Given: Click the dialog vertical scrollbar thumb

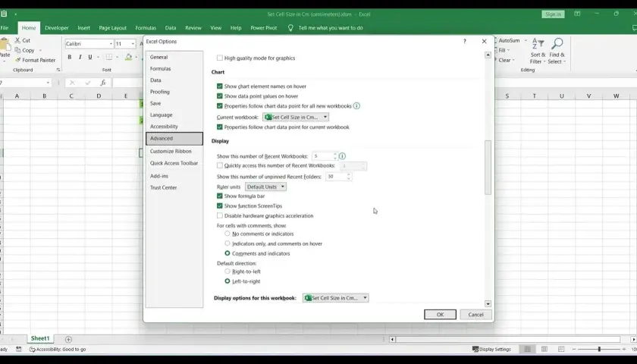Looking at the screenshot, I should [488, 168].
